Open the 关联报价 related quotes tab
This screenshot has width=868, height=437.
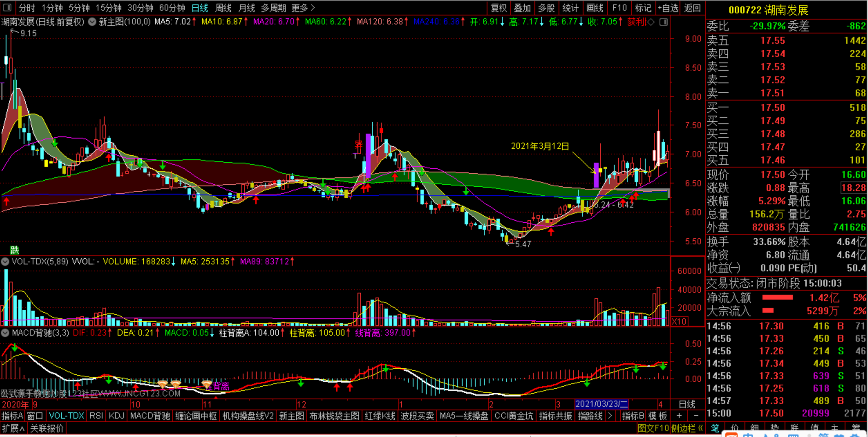click(x=47, y=429)
